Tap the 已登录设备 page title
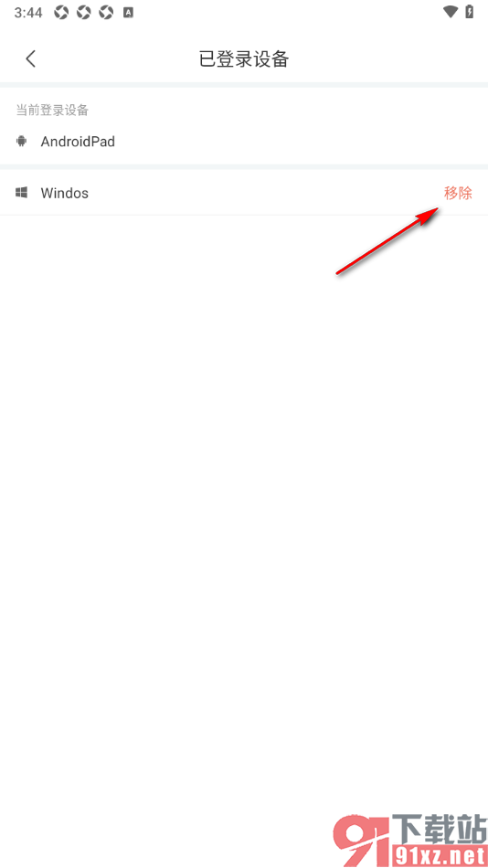 244,58
